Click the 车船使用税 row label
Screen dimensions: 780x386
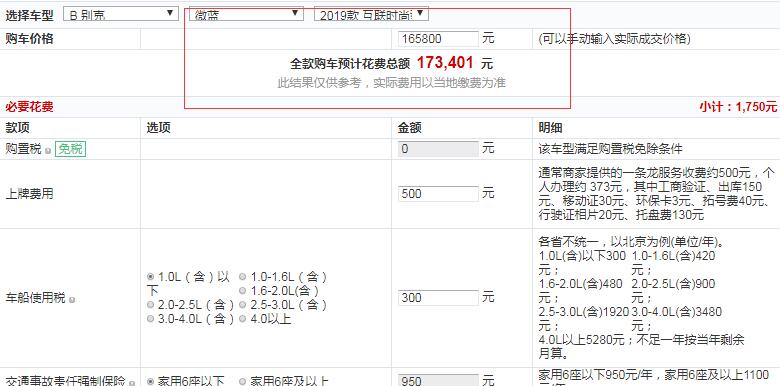pyautogui.click(x=35, y=298)
